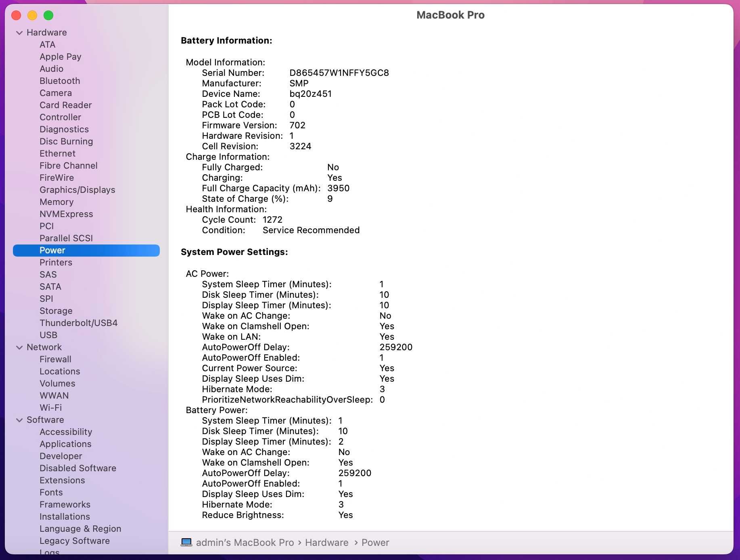Click Power in the path bar
The width and height of the screenshot is (740, 560).
click(x=375, y=543)
